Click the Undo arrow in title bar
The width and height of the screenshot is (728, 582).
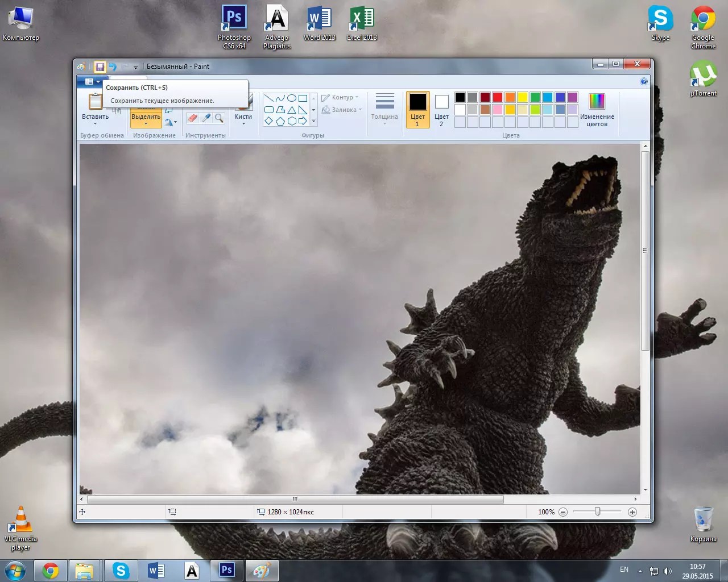click(x=113, y=66)
